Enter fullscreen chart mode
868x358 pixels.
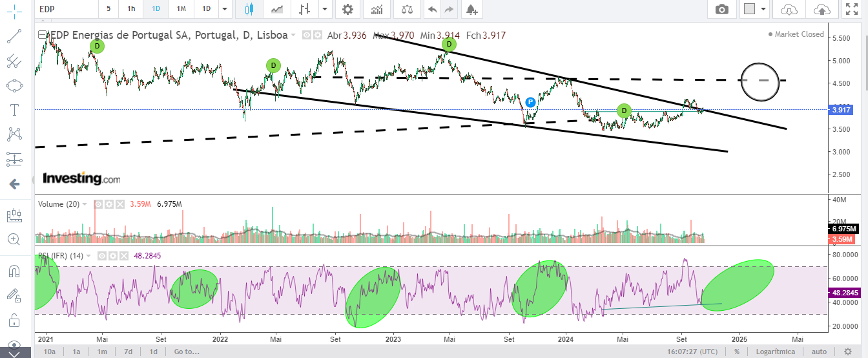click(852, 9)
